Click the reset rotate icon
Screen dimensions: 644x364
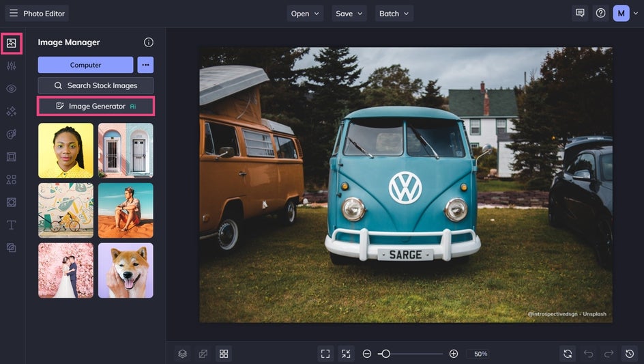568,354
